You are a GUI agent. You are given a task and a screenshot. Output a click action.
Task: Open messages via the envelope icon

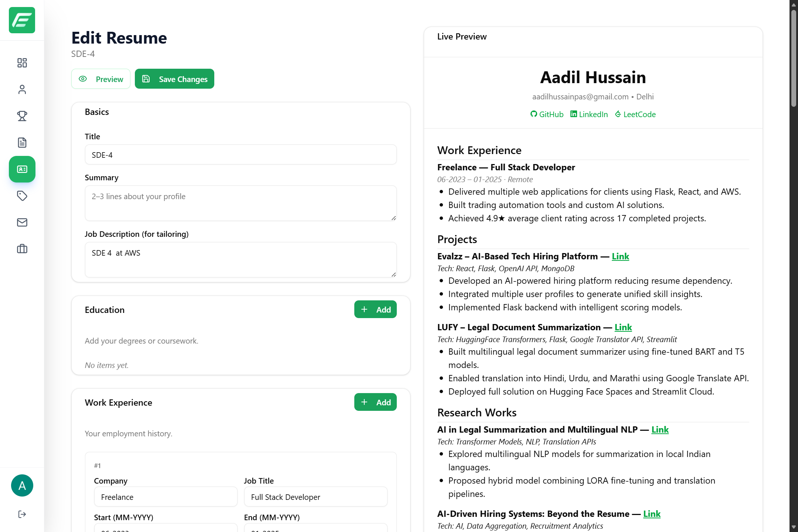coord(22,222)
